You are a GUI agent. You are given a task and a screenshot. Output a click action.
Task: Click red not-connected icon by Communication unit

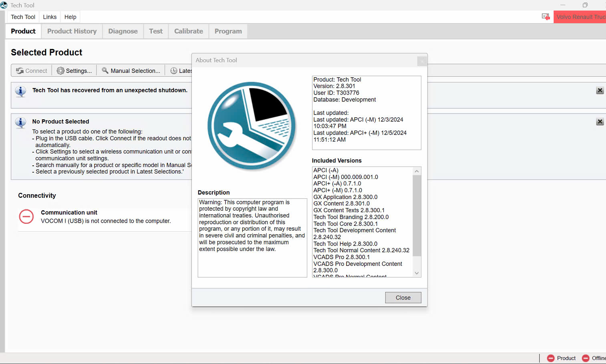tap(26, 217)
